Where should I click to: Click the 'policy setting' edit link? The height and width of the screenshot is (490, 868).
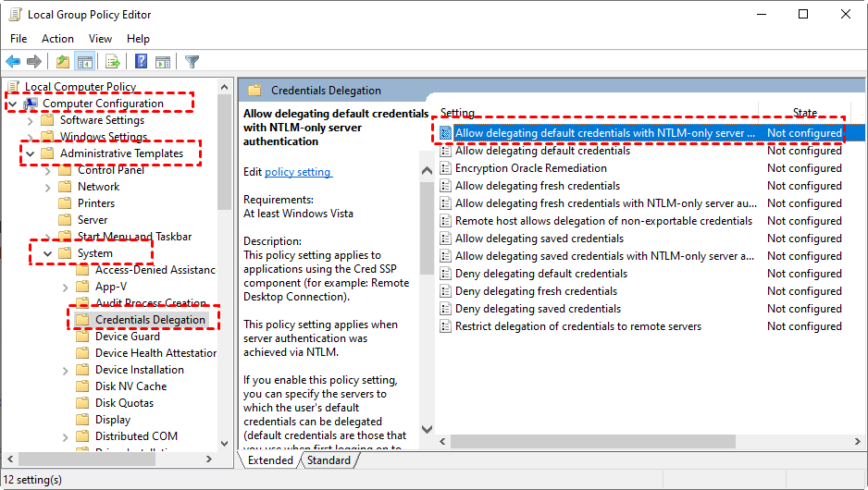(298, 172)
